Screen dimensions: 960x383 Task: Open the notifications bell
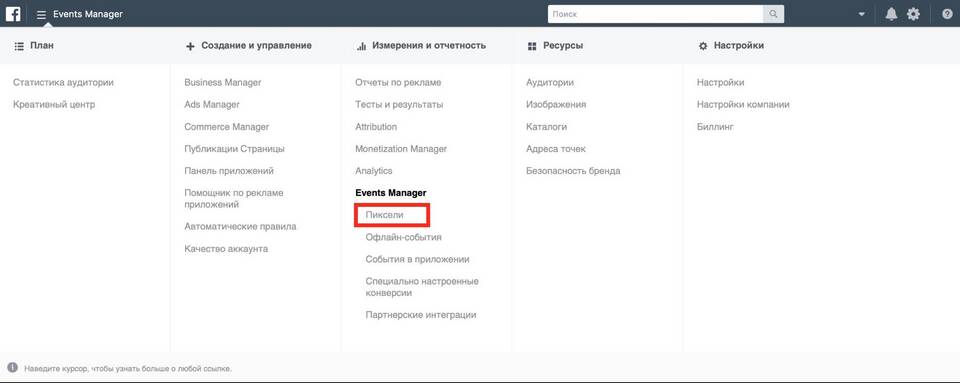[x=891, y=14]
